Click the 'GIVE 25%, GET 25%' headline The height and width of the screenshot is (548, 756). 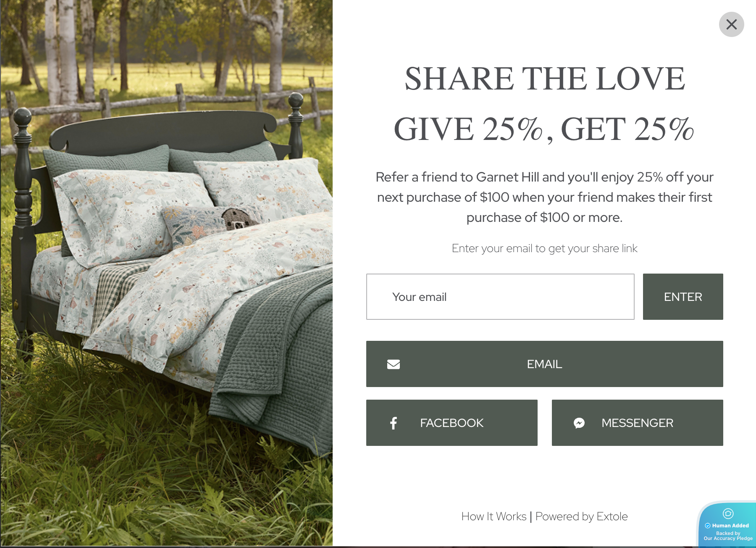tap(544, 129)
